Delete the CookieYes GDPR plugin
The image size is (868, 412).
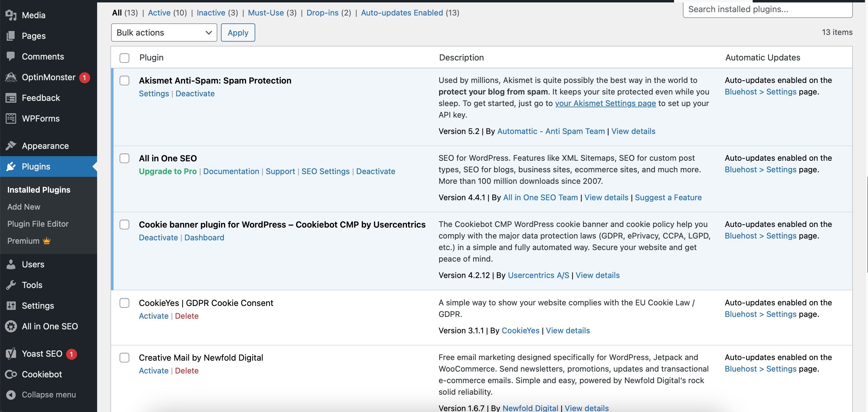[187, 316]
